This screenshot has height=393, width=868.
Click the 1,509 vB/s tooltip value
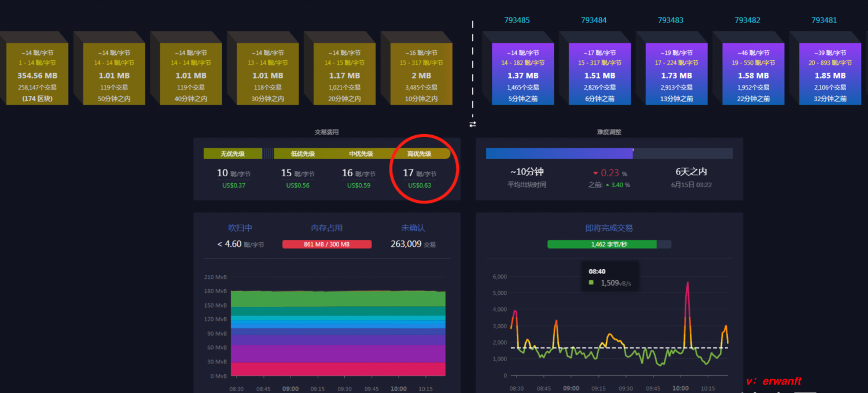tap(616, 283)
